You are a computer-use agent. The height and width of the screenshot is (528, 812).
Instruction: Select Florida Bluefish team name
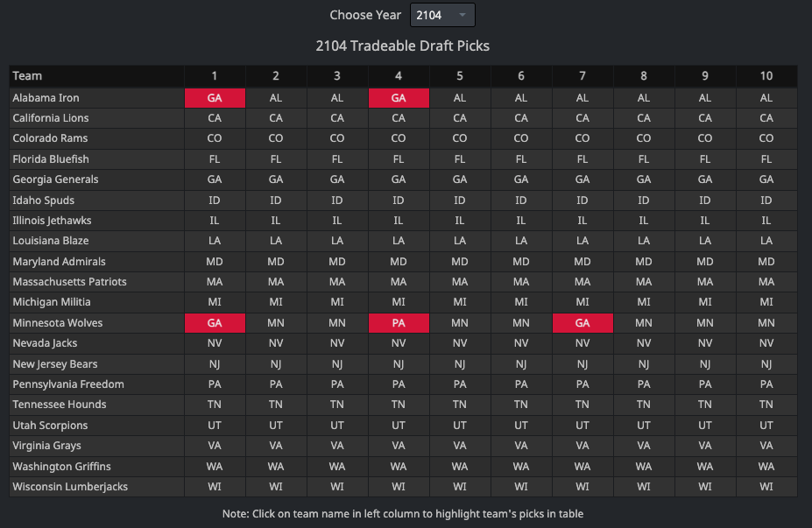[51, 159]
